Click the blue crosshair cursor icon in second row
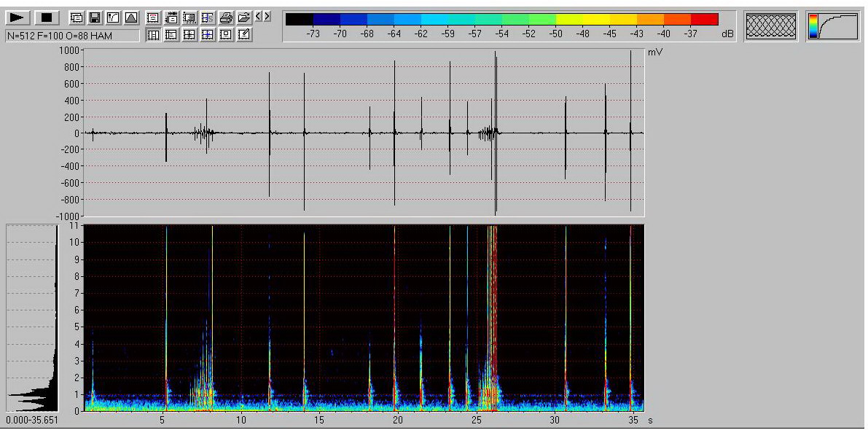Screen dimensions: 868x430 pos(208,34)
